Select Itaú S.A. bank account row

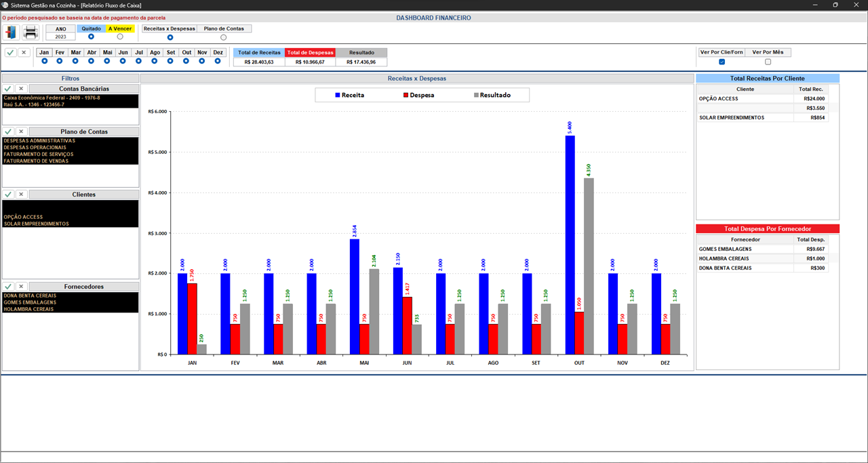[71, 104]
